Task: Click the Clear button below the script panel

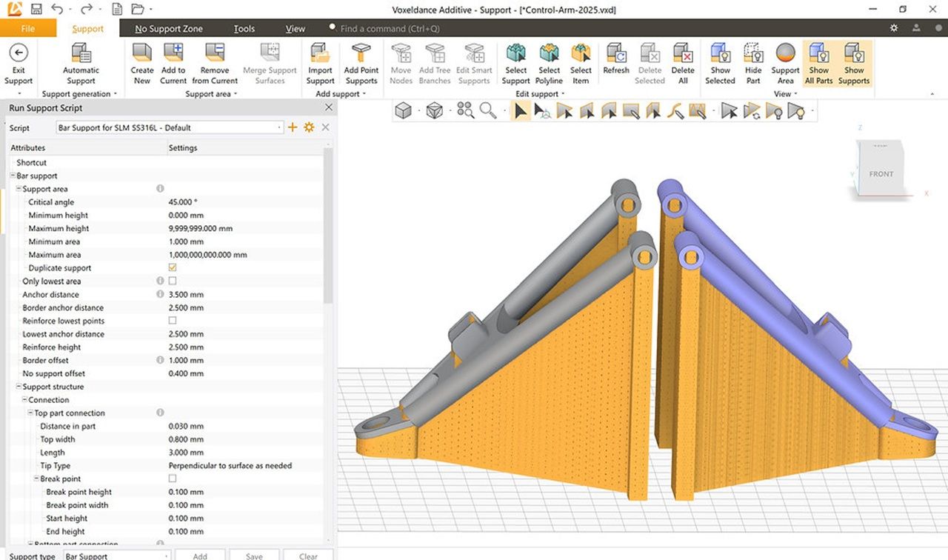Action: pos(309,556)
